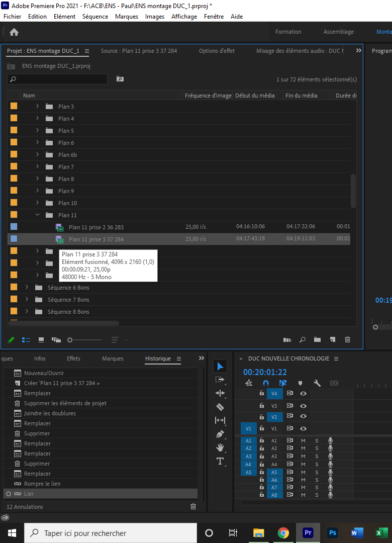Click the timeline timecode 00:20:01:22
The image size is (392, 543).
click(265, 372)
